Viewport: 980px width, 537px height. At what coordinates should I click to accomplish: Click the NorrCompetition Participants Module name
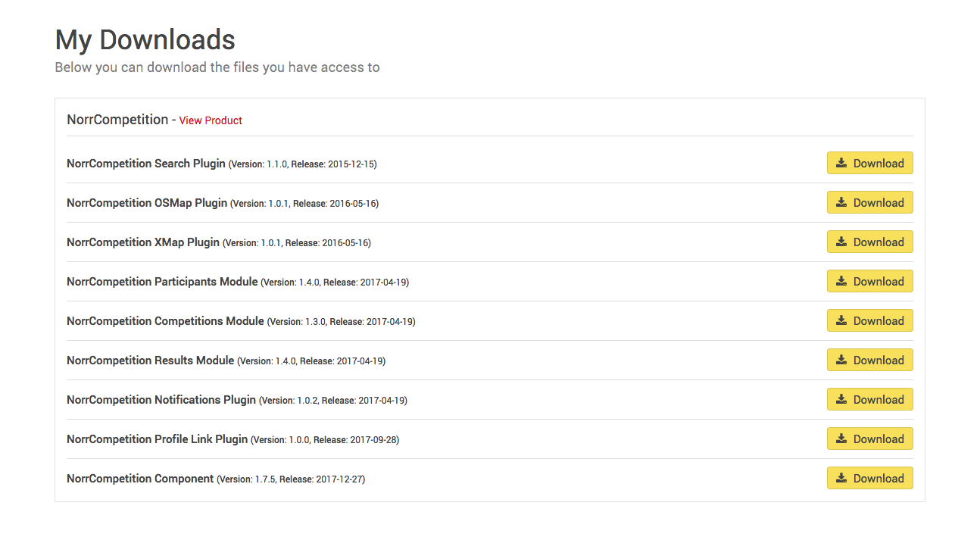click(162, 282)
